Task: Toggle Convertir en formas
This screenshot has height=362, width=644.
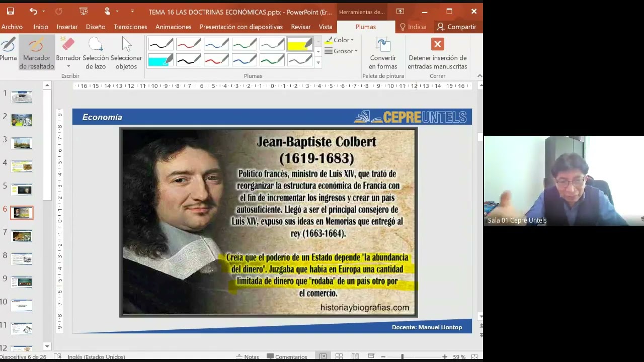Action: click(x=383, y=52)
